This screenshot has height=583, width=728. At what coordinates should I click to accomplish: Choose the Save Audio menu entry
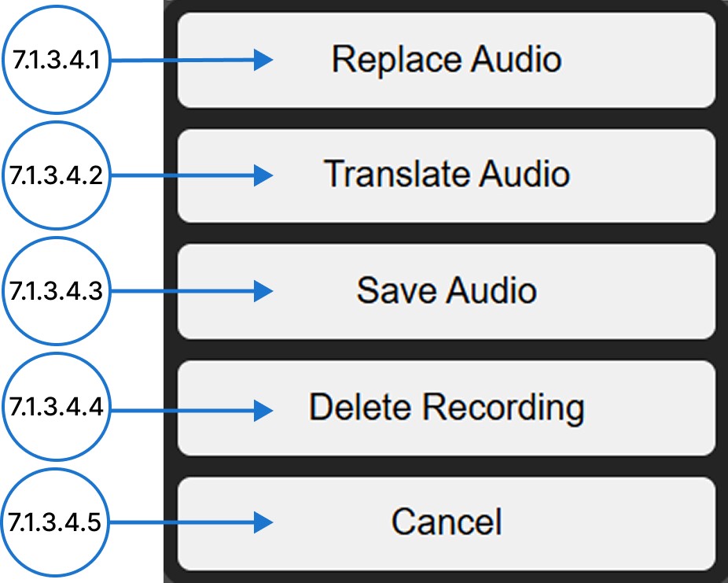tap(447, 290)
